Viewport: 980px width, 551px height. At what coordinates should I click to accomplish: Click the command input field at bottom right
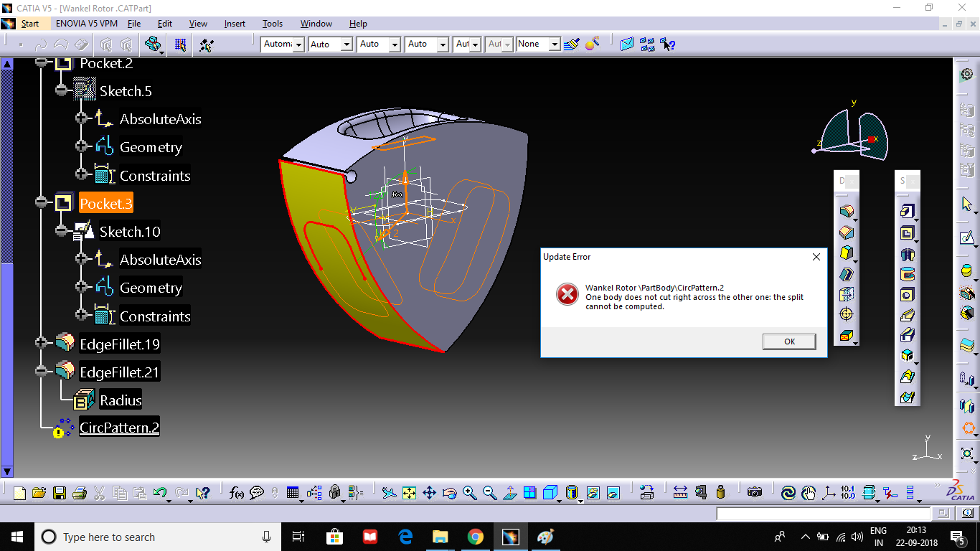tap(824, 514)
